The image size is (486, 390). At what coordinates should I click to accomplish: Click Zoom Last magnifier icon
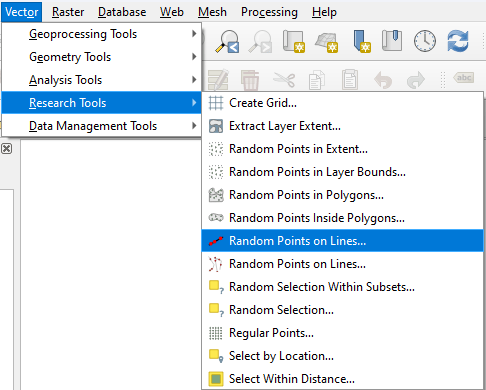(227, 41)
